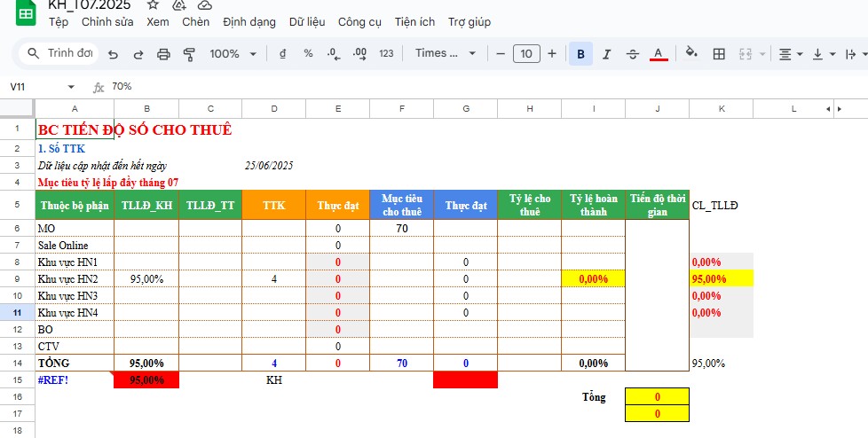Image resolution: width=868 pixels, height=438 pixels.
Task: Open the text color picker
Action: 659,54
